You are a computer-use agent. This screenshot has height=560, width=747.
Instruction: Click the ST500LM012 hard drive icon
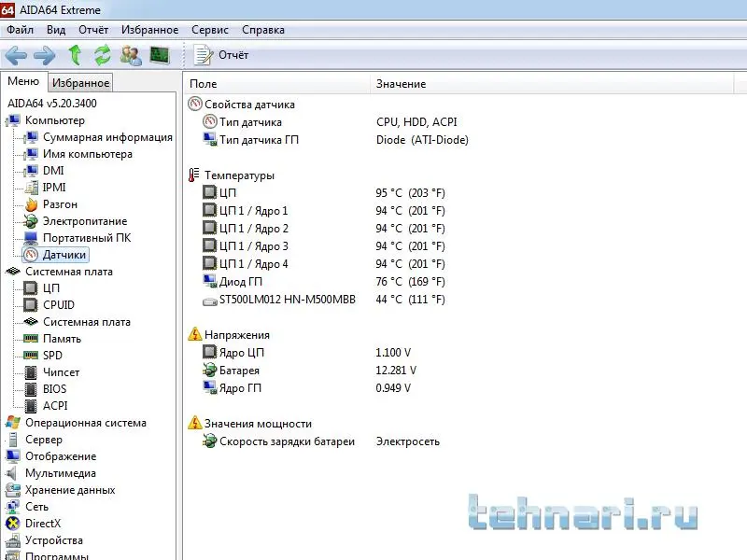pos(209,301)
